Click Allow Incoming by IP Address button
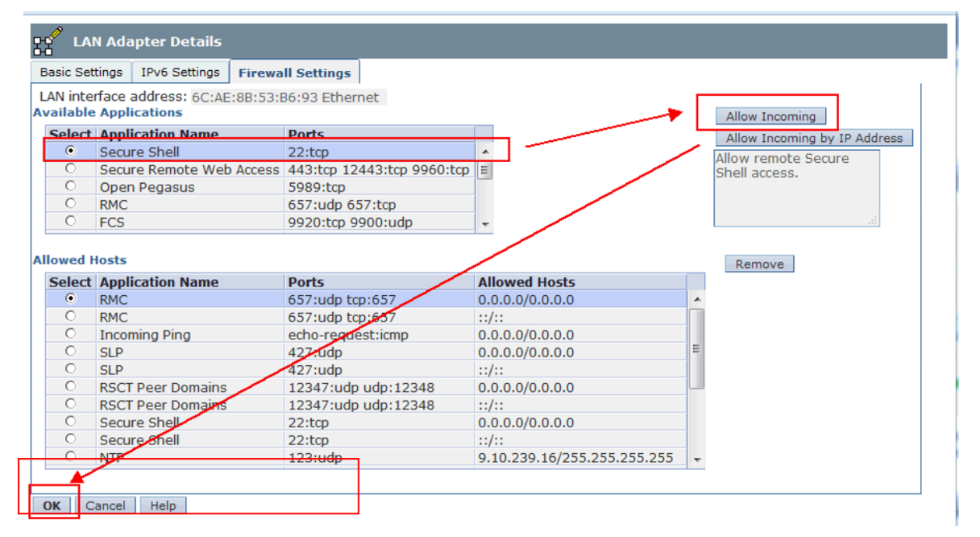The height and width of the screenshot is (537, 980). tap(814, 138)
